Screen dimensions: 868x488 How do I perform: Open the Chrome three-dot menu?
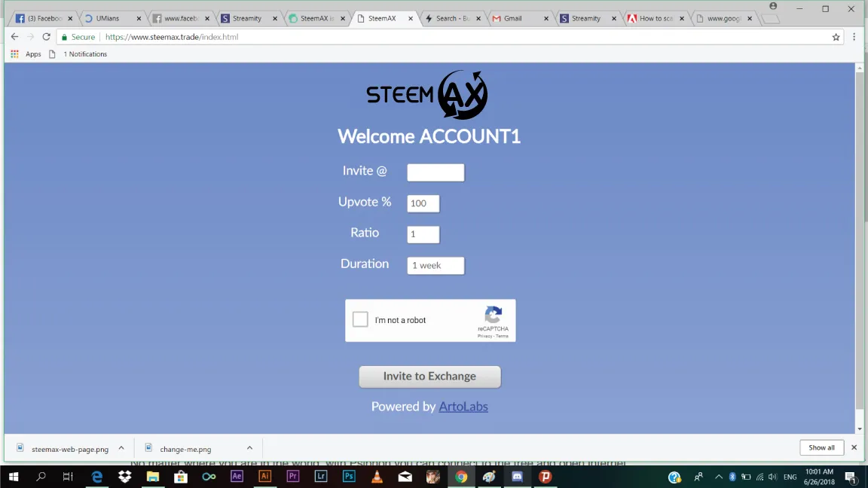854,36
